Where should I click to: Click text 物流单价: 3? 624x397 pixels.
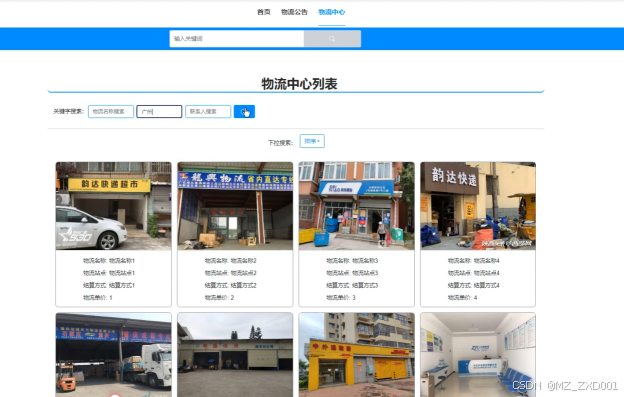[x=341, y=298]
